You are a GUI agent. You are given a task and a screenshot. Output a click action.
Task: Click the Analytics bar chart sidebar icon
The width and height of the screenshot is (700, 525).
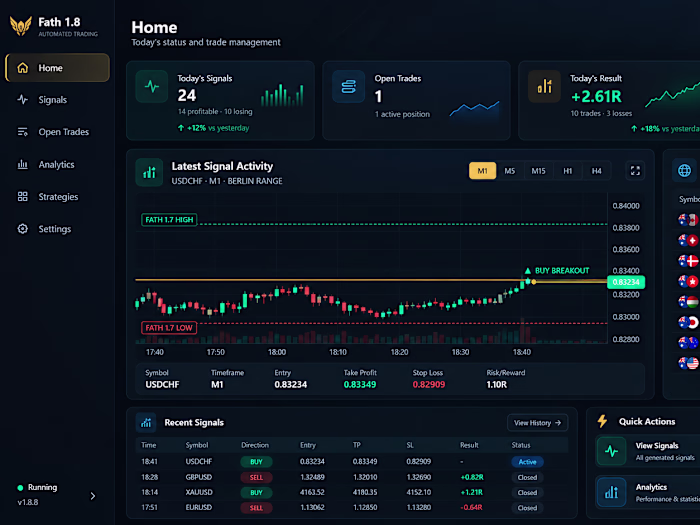click(22, 164)
